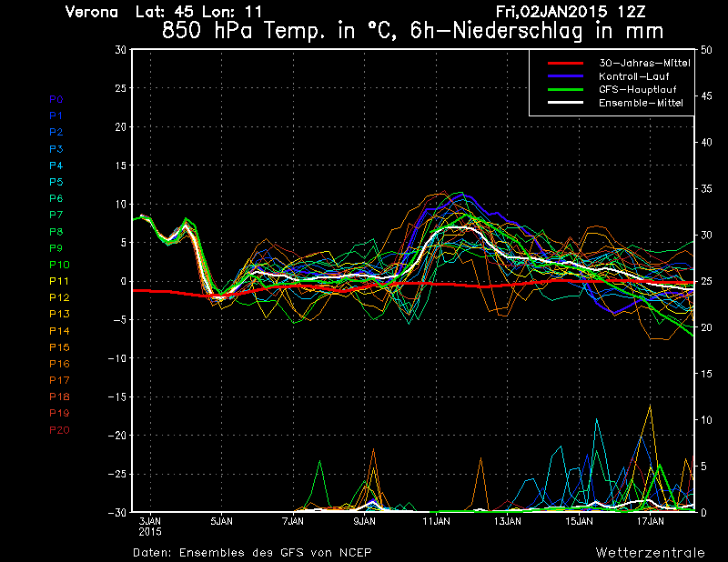Click the P19 ensemble member label
Screen dimensions: 728x562
(x=59, y=413)
